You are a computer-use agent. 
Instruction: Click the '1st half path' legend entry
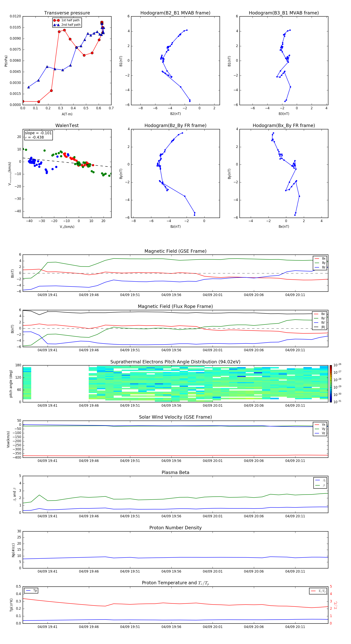click(x=66, y=20)
